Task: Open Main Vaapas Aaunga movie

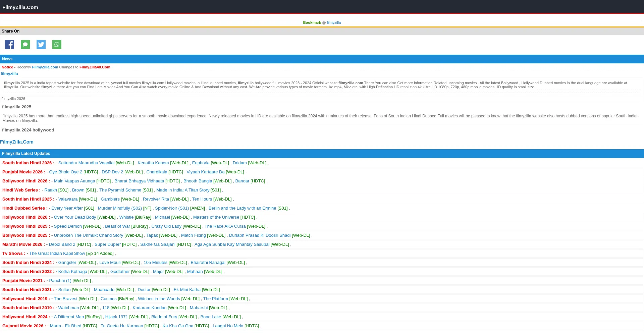Action: pyautogui.click(x=74, y=181)
